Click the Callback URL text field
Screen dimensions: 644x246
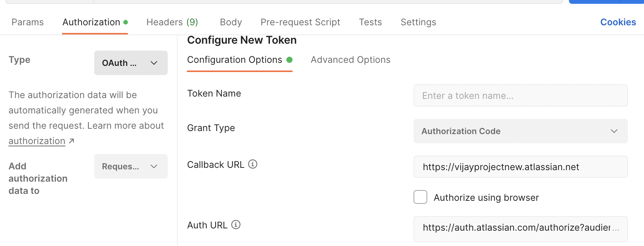tap(520, 167)
